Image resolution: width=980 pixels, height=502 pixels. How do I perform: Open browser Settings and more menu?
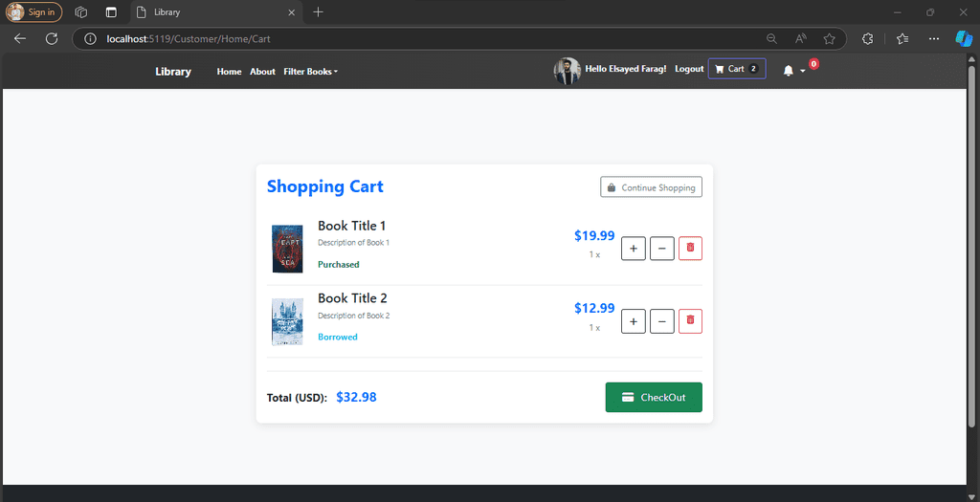click(x=934, y=38)
